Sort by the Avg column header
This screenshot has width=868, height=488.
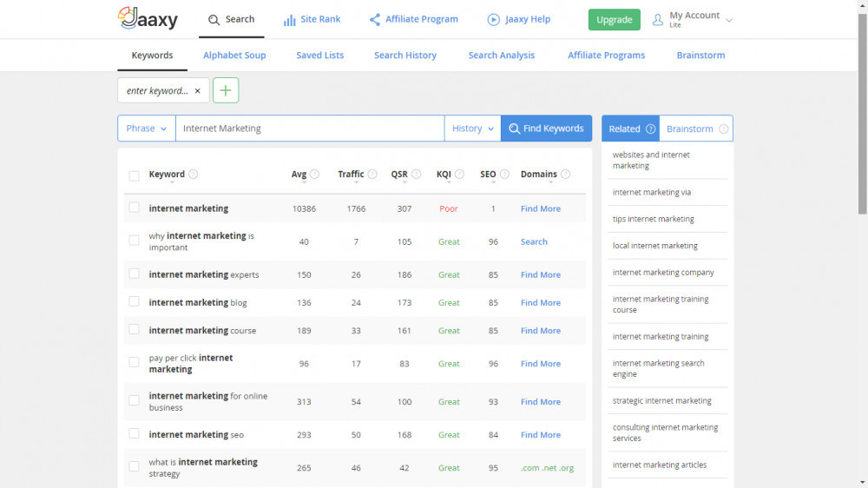click(299, 174)
